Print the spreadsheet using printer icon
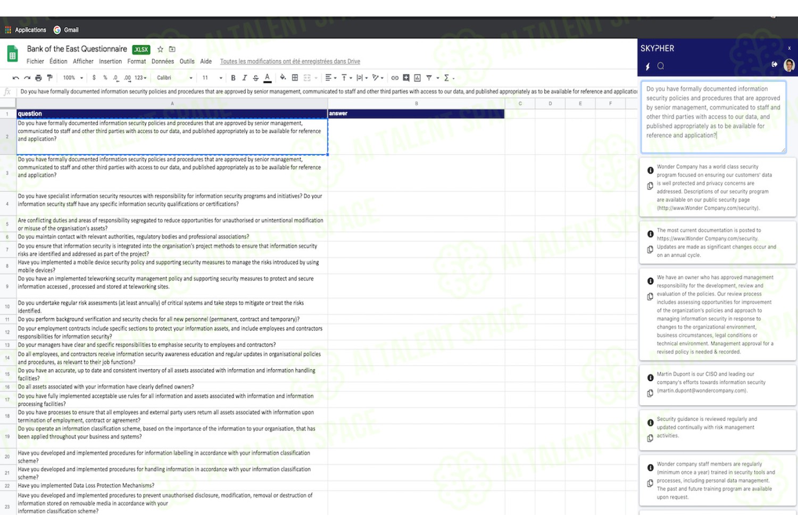798x532 pixels. coord(38,78)
